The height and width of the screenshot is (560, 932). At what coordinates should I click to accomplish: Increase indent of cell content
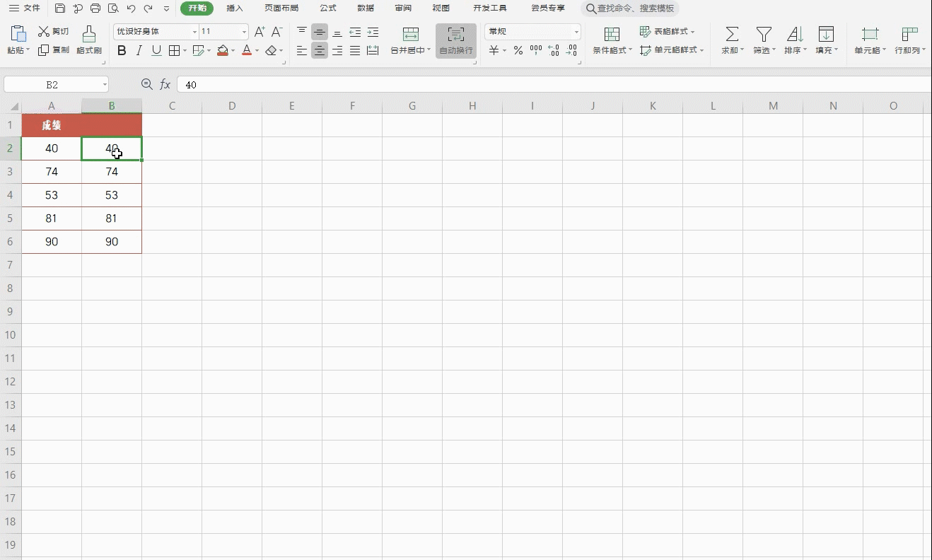(x=373, y=32)
